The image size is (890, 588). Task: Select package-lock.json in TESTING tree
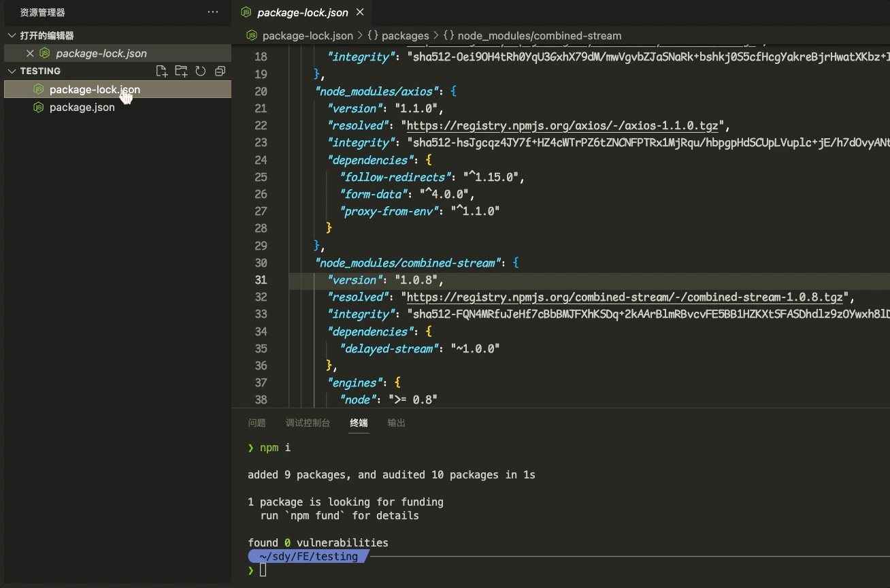coord(118,89)
